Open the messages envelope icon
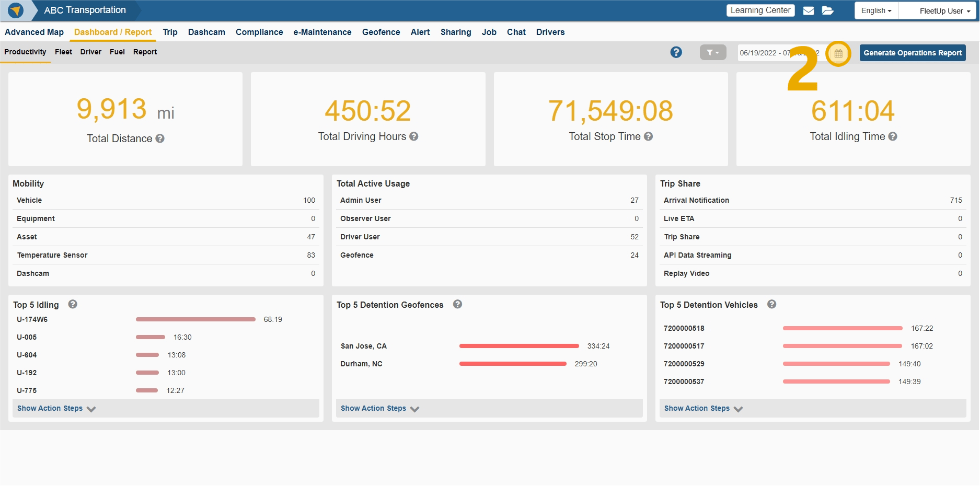This screenshot has height=486, width=980. (x=808, y=10)
